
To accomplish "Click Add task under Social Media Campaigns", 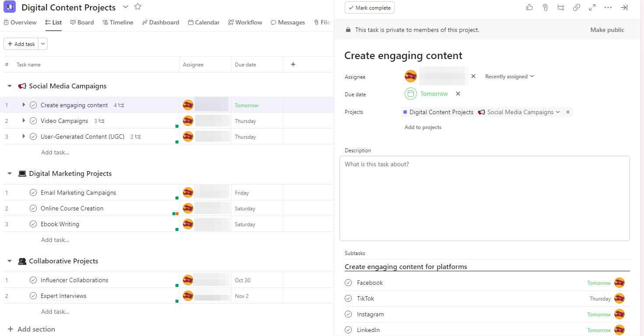I will click(x=55, y=152).
